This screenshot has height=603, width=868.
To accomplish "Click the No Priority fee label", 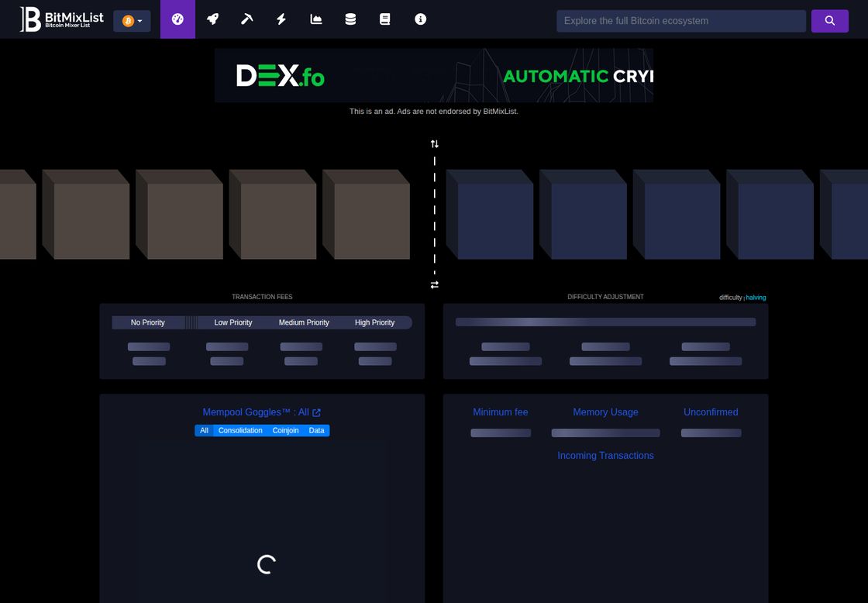I will tap(148, 322).
